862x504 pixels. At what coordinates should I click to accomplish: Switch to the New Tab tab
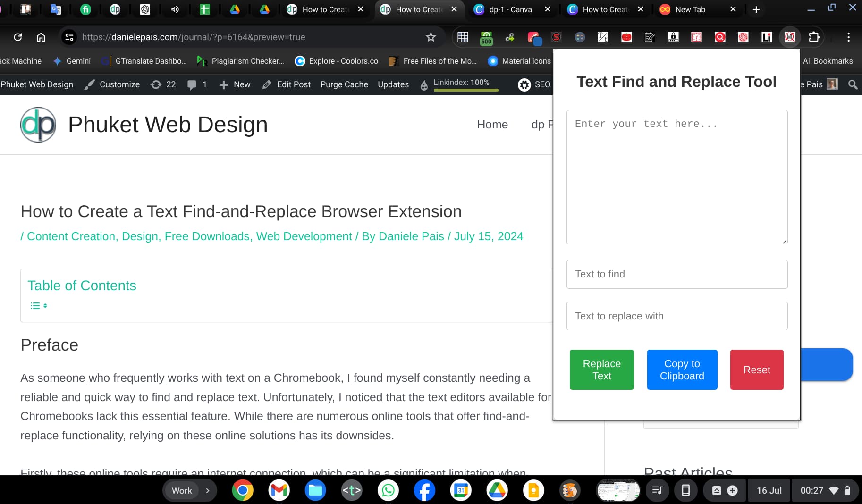point(690,9)
